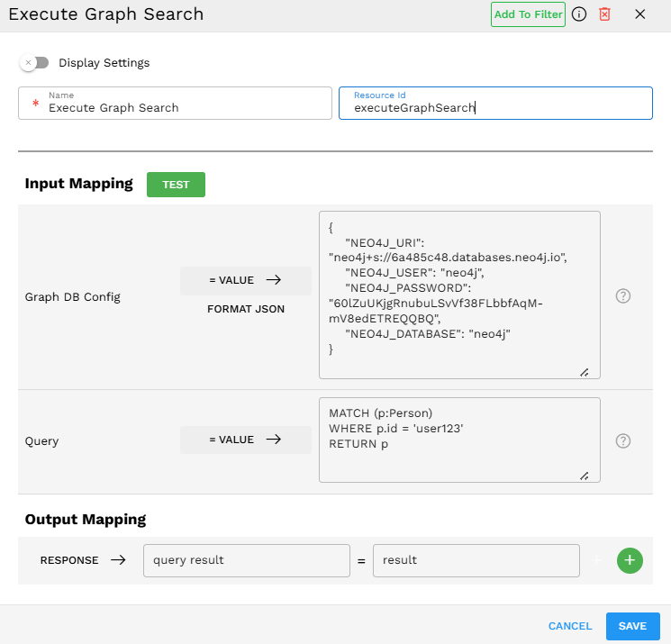Click the red delete trash icon
Viewport: 671px width, 644px height.
coord(605,14)
